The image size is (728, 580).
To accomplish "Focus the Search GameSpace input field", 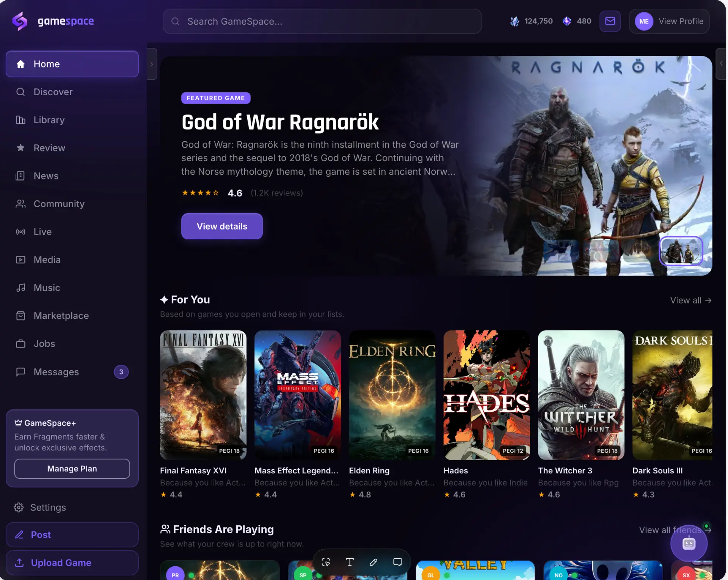I will tap(322, 22).
